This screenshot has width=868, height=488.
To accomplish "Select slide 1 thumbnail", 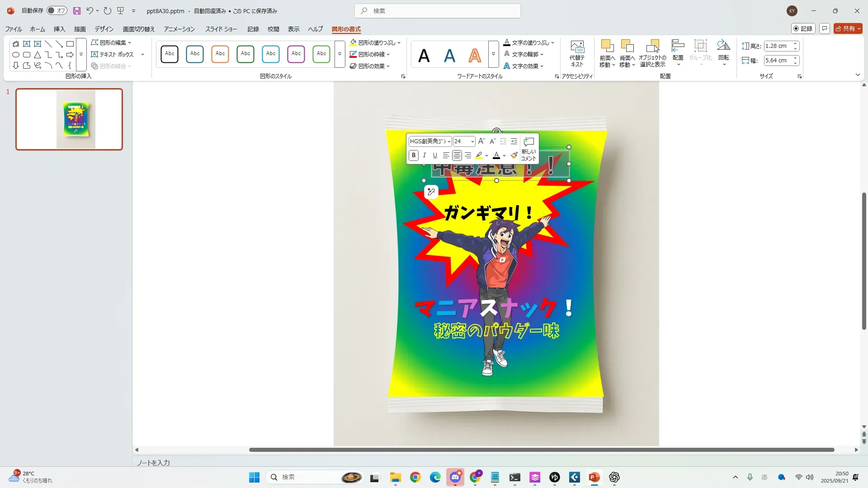I will pos(69,119).
